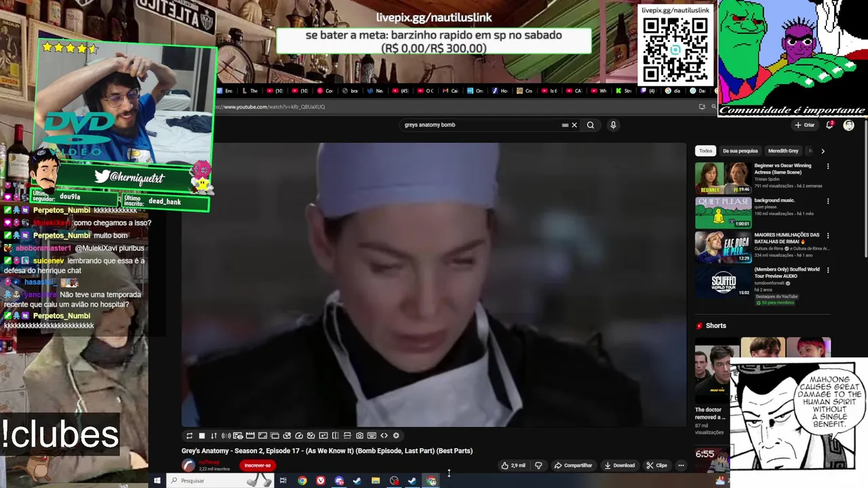Switch to the Twitch '(4)' browser tab

(648, 91)
